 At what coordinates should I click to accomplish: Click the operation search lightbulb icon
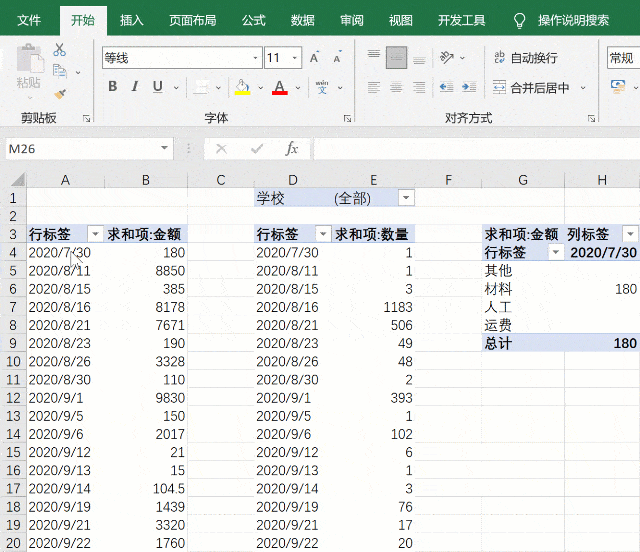tap(519, 20)
